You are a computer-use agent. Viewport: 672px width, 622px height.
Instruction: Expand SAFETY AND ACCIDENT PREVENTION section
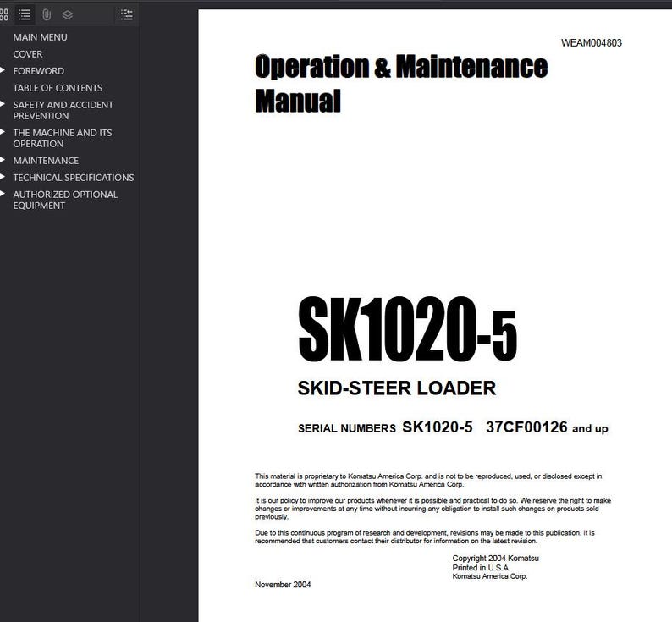(x=3, y=104)
